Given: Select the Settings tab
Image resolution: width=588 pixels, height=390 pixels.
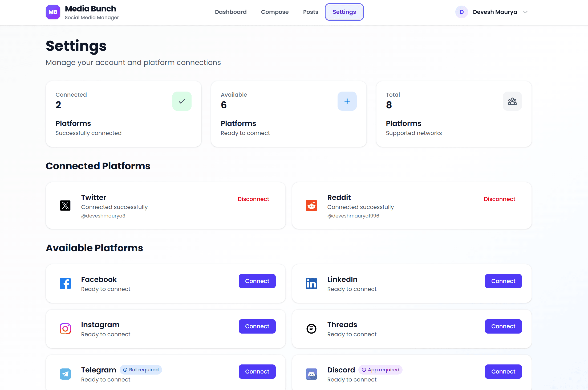Looking at the screenshot, I should 344,12.
